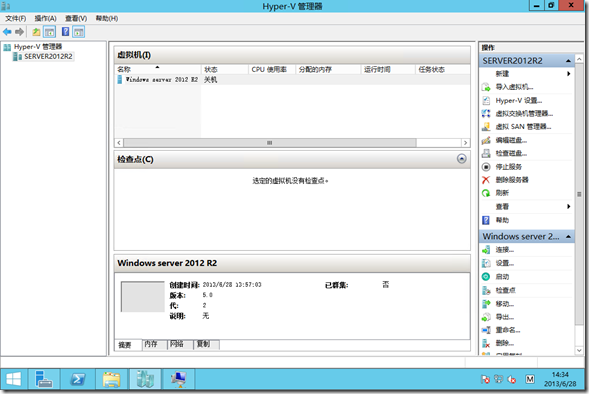Click the M input method tray indicator
The width and height of the screenshot is (589, 394).
point(530,379)
